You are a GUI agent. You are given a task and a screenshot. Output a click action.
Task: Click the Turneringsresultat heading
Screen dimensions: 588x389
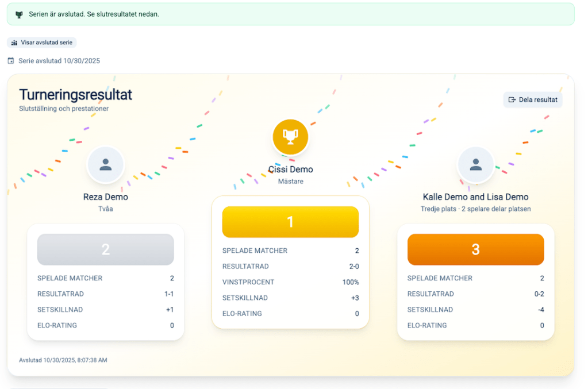[75, 95]
